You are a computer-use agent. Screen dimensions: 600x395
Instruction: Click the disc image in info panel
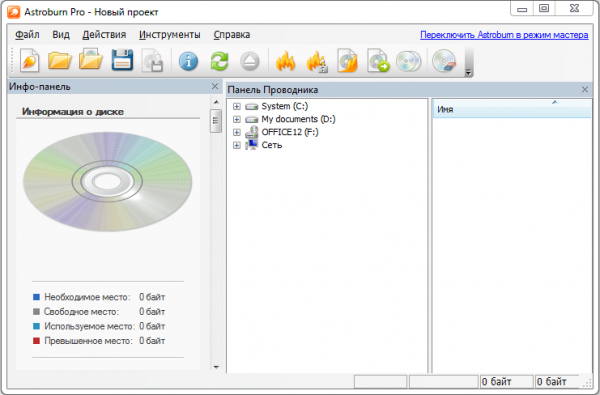[108, 181]
